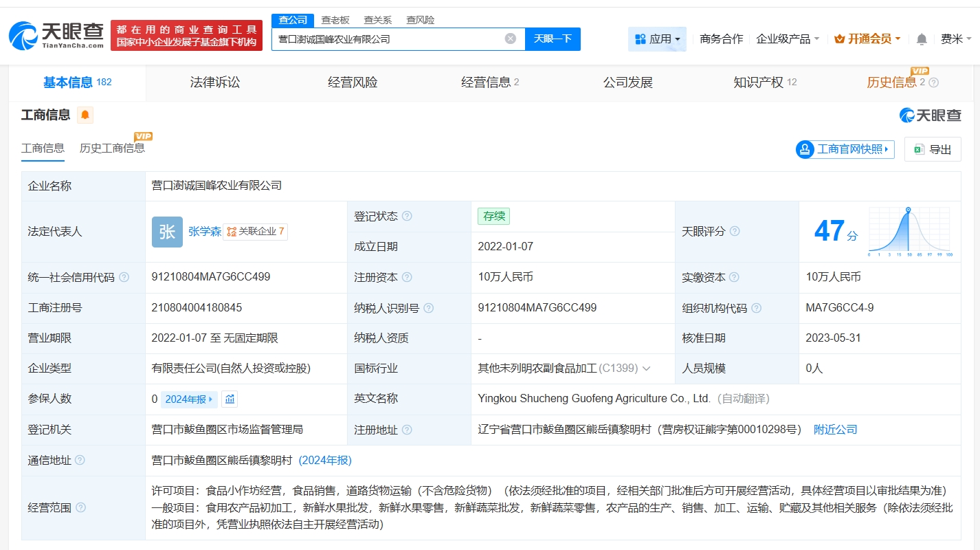Viewport: 980px width, 550px height.
Task: Click help icon next to 统一社会信用代码
Action: [x=124, y=277]
